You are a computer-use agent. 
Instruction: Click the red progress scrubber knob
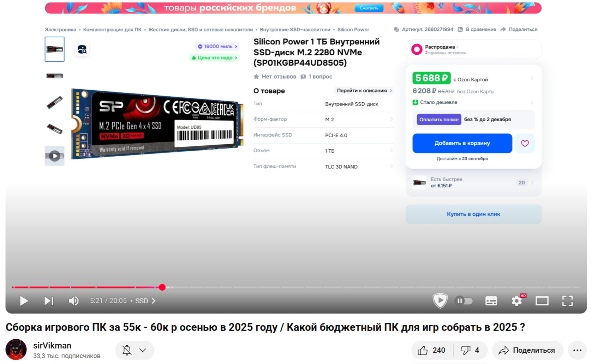pyautogui.click(x=162, y=287)
